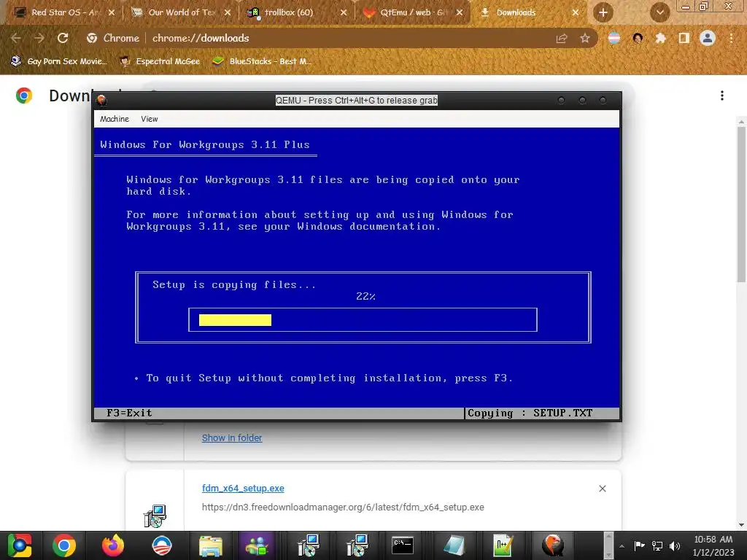Click the chrome://downloads address bar

[200, 38]
